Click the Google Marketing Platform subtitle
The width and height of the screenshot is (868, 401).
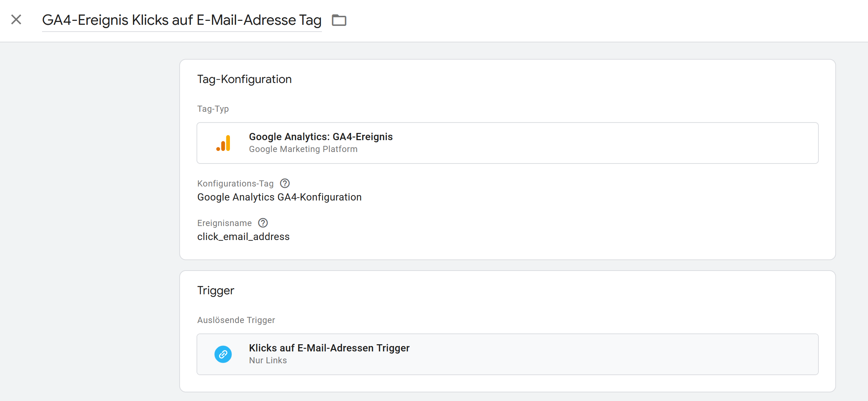click(x=303, y=149)
